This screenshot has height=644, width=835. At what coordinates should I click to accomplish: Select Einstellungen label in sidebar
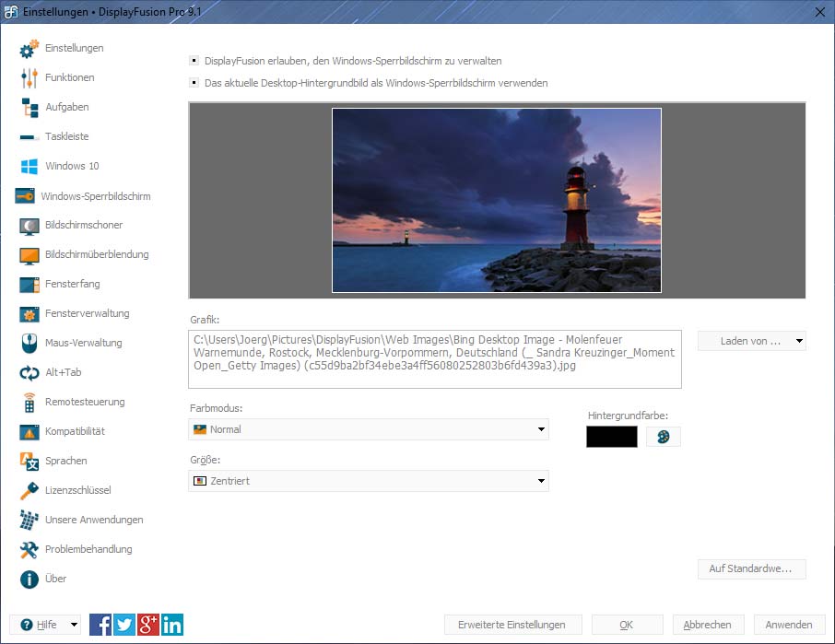pyautogui.click(x=75, y=48)
